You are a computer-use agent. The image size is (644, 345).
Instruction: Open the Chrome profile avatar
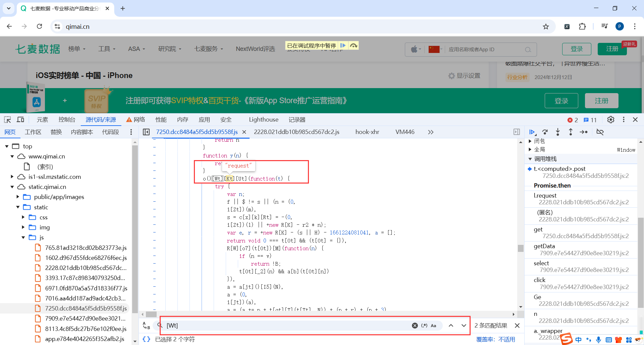(x=620, y=26)
